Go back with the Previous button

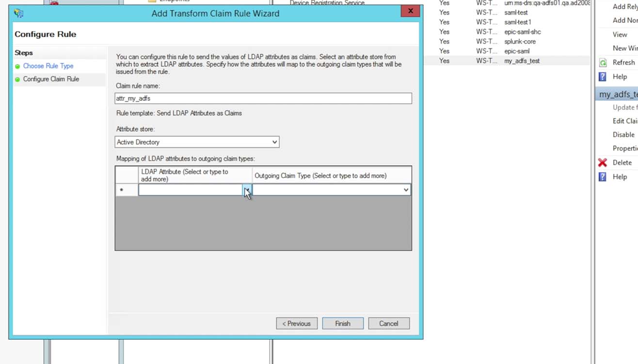click(x=297, y=323)
